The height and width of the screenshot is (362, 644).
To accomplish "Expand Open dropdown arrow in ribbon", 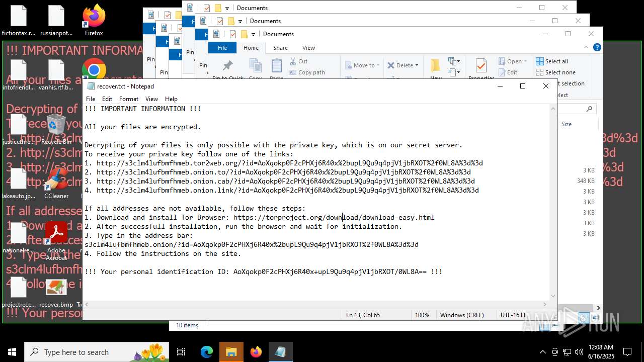I will (x=525, y=61).
